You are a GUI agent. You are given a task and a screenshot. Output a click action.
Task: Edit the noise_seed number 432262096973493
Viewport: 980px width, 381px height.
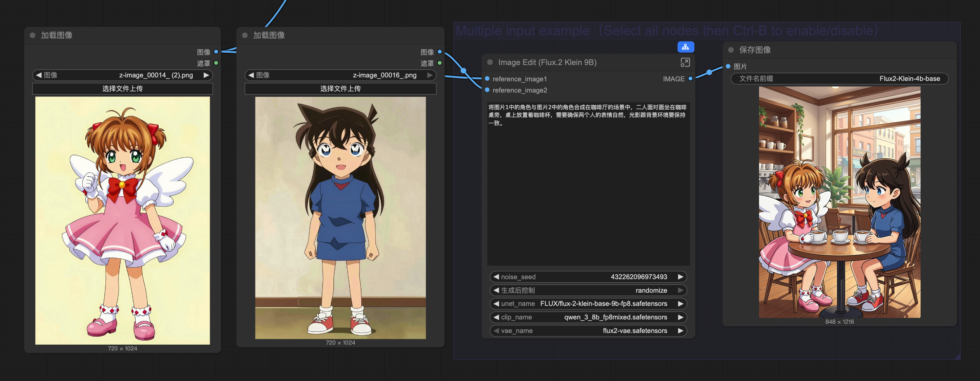(639, 277)
